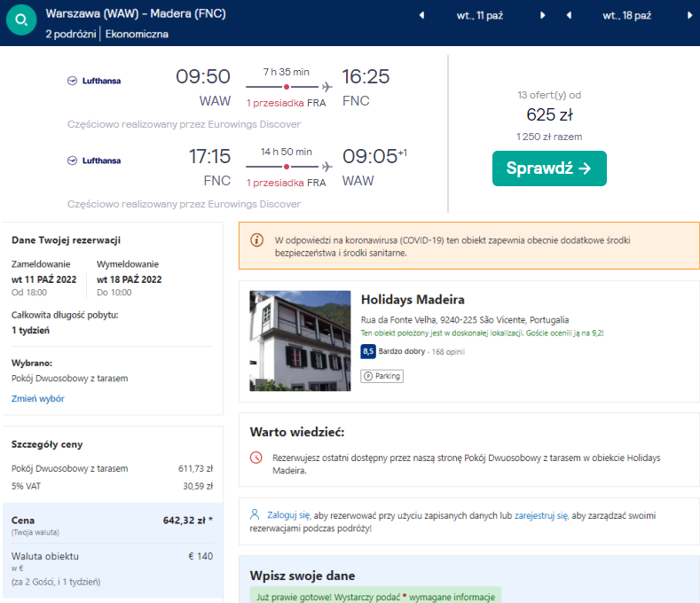This screenshot has height=603, width=700.
Task: Open the zarejestruj się link
Action: [541, 515]
